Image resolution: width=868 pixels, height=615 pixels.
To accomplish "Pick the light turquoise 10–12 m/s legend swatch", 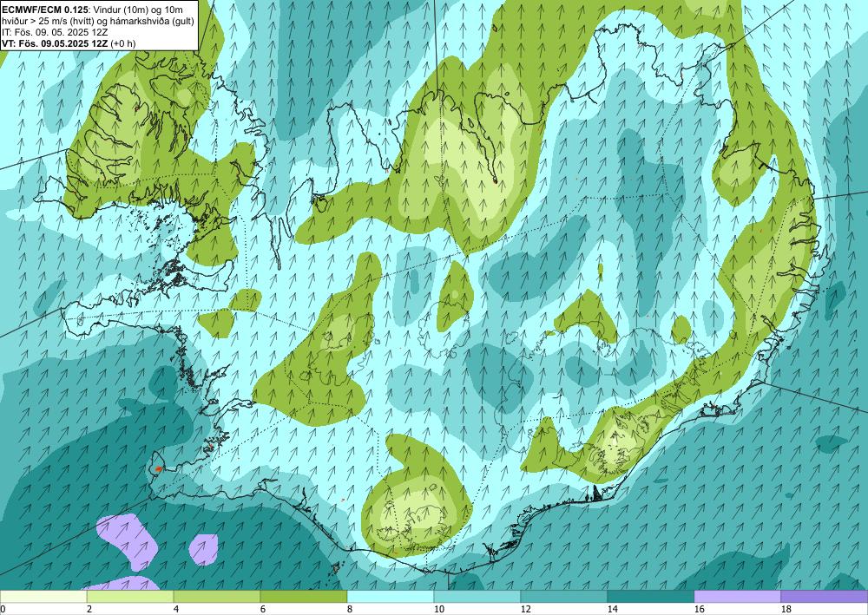I will click(477, 597).
